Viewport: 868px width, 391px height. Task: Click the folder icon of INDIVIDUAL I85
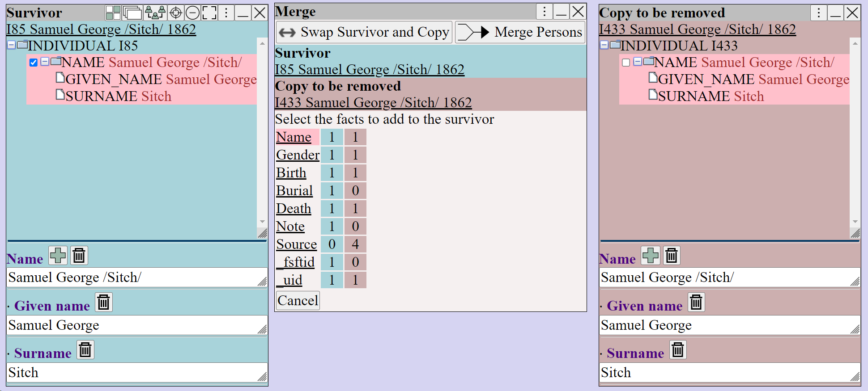[22, 45]
